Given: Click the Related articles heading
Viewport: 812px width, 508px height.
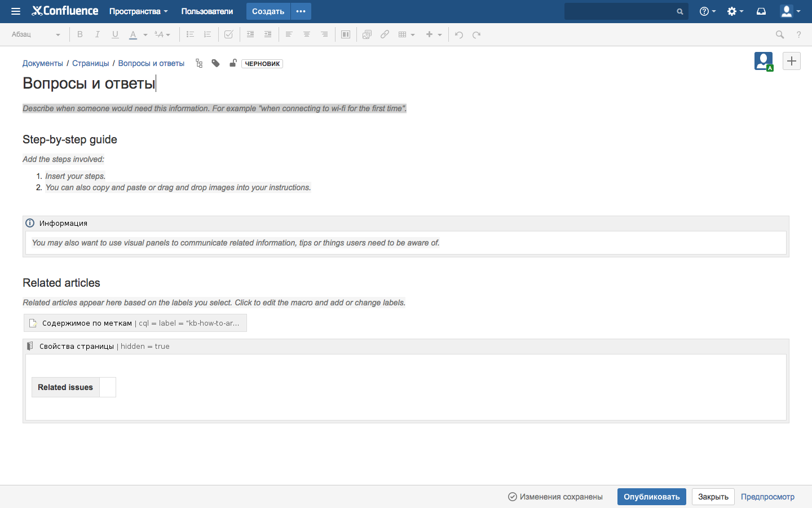Looking at the screenshot, I should pos(61,283).
